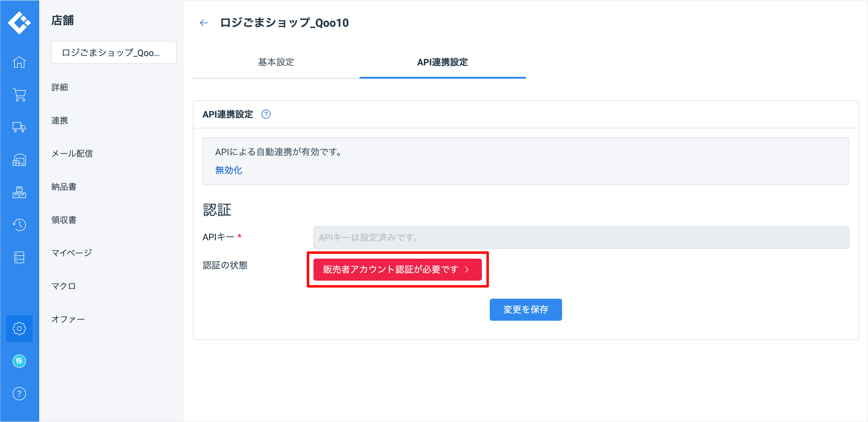Click the home icon in sidebar

pyautogui.click(x=19, y=62)
